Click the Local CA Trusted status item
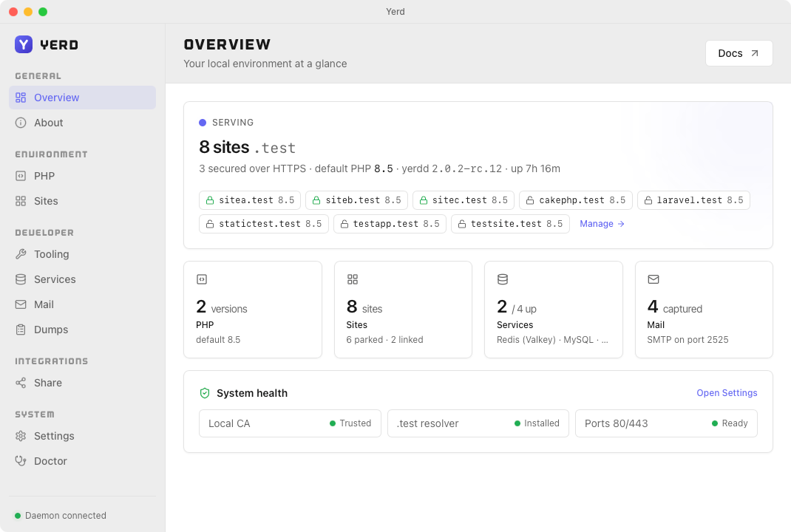The width and height of the screenshot is (791, 532). [290, 423]
